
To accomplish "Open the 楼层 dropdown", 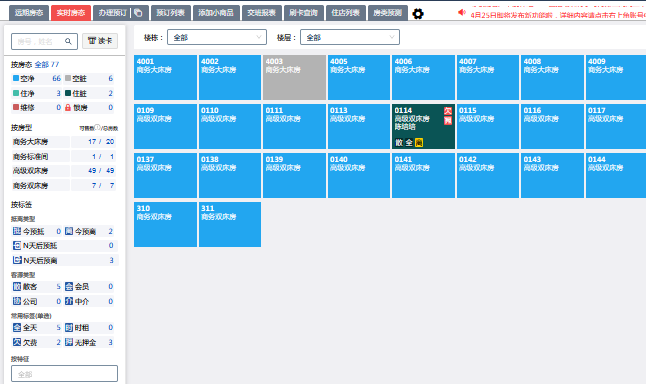I will [350, 37].
